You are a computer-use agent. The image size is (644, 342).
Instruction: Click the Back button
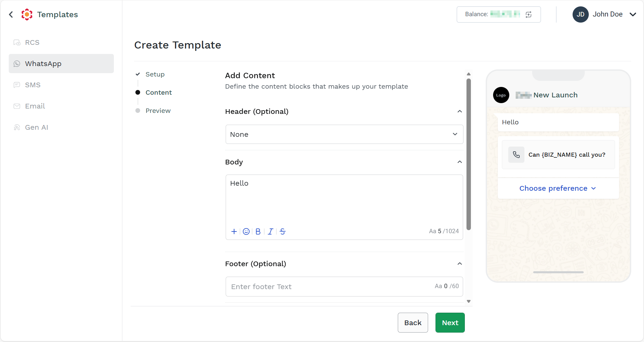[413, 323]
